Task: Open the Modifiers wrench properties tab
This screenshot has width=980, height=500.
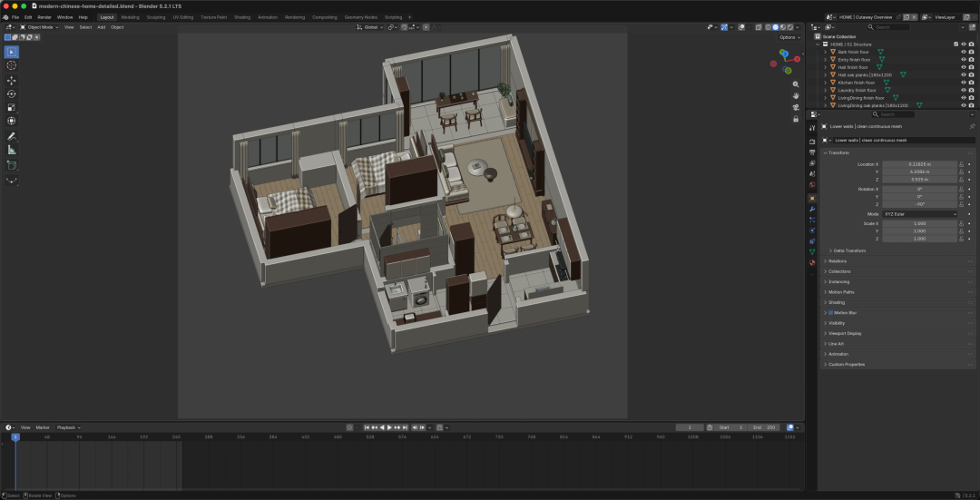Action: point(812,209)
